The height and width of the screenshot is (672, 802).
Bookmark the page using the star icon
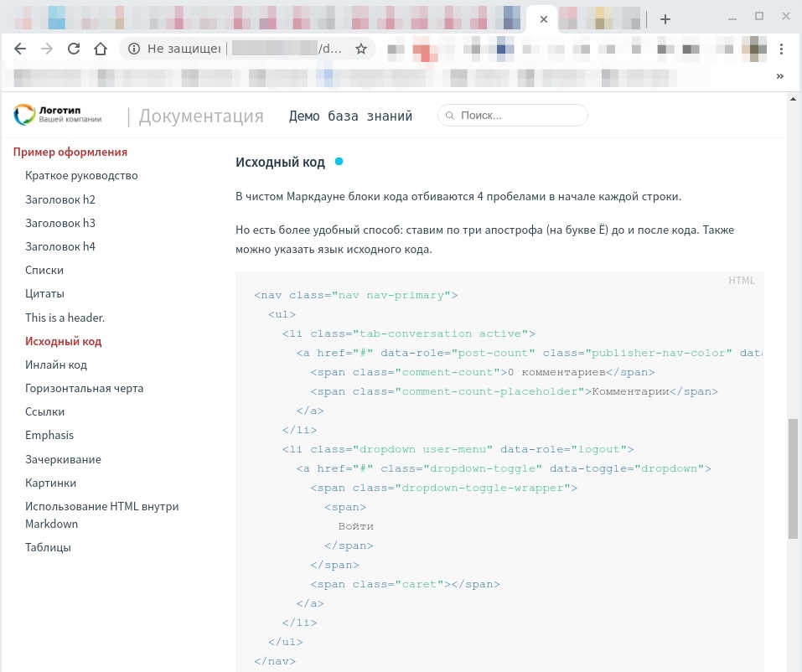coord(361,49)
